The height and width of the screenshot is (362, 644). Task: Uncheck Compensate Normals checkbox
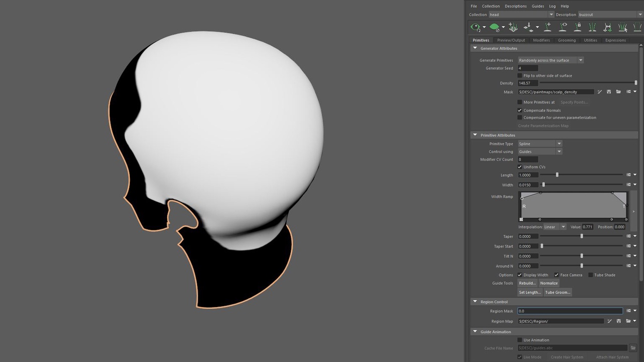click(x=520, y=110)
